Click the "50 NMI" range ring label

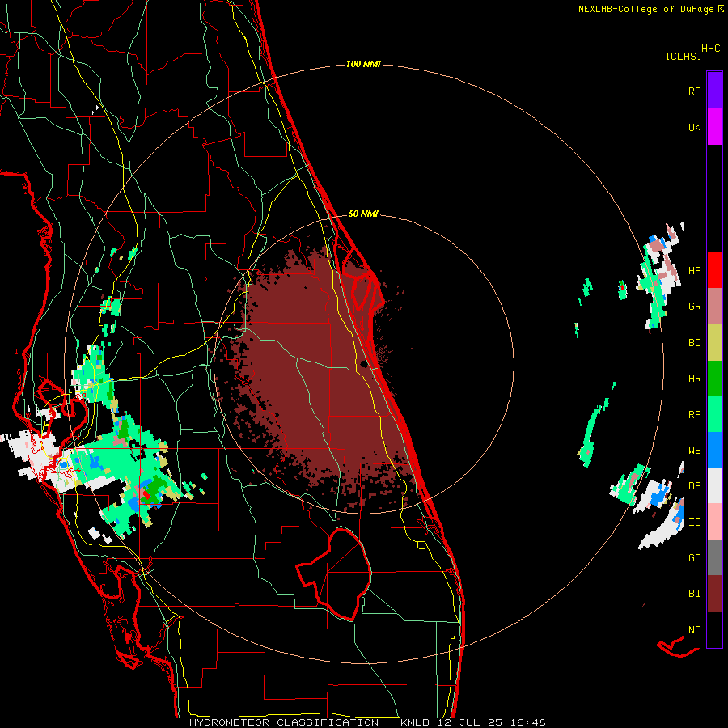click(x=363, y=214)
